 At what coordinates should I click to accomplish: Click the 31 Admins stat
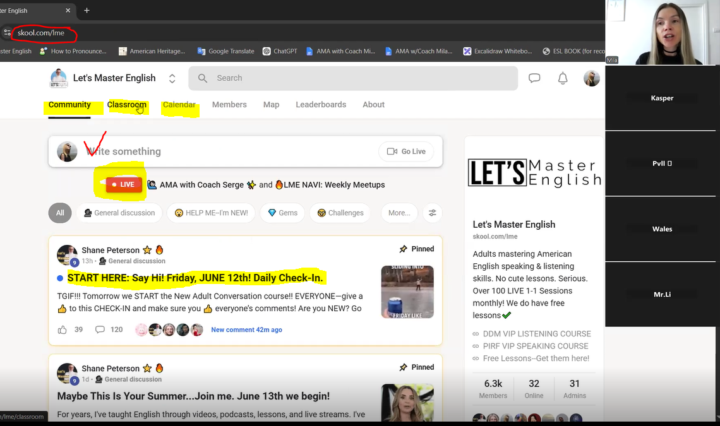[x=574, y=388]
